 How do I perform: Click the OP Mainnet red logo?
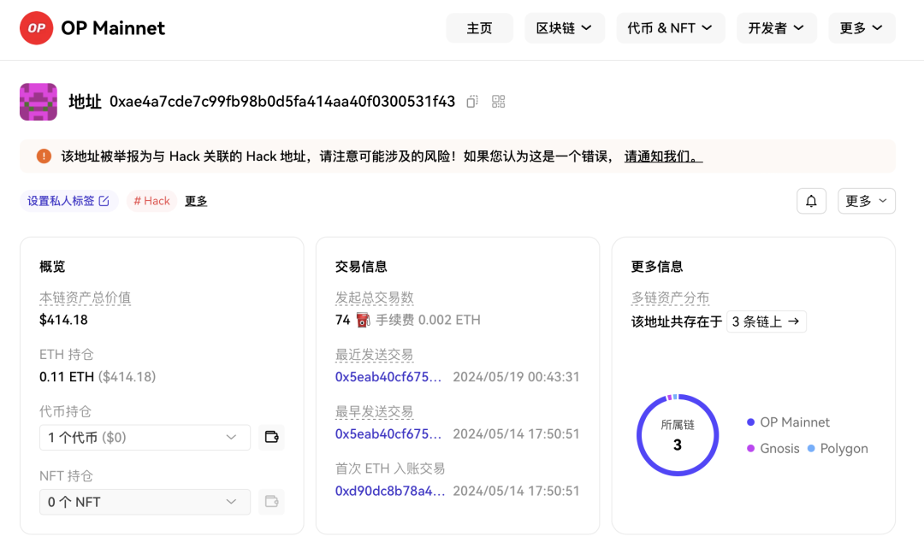click(37, 28)
